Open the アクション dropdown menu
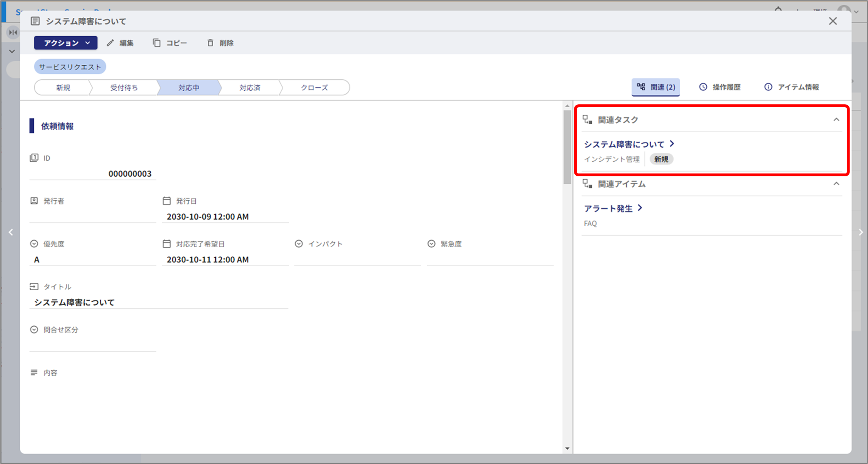 [x=66, y=43]
